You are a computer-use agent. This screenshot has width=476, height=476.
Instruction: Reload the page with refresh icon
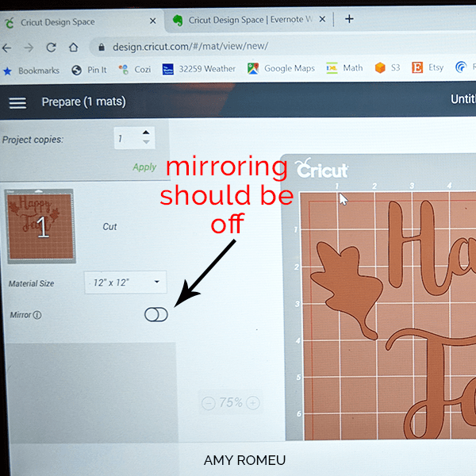pyautogui.click(x=51, y=48)
